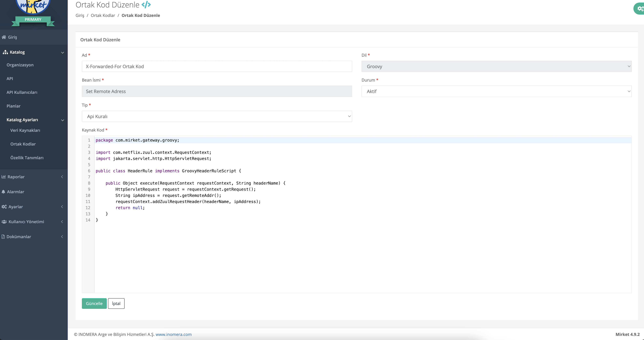Click the Ortak Kod Düzenle panel header
Viewport: 644px width, 340px height.
(100, 40)
